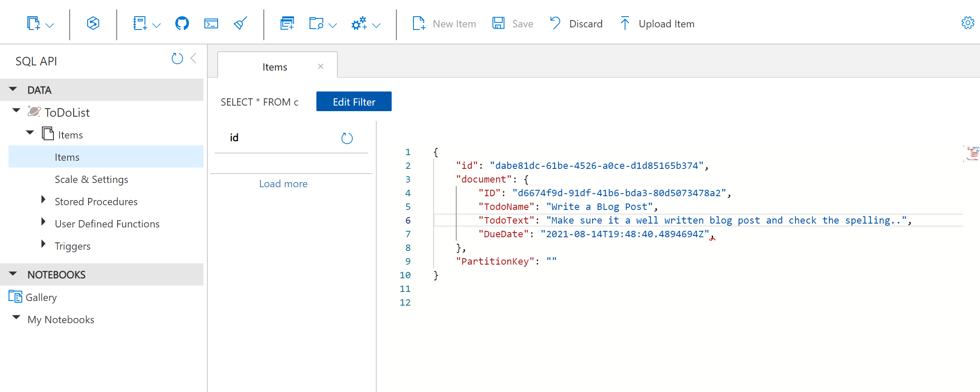Open the New Container dropdown arrow

[50, 25]
